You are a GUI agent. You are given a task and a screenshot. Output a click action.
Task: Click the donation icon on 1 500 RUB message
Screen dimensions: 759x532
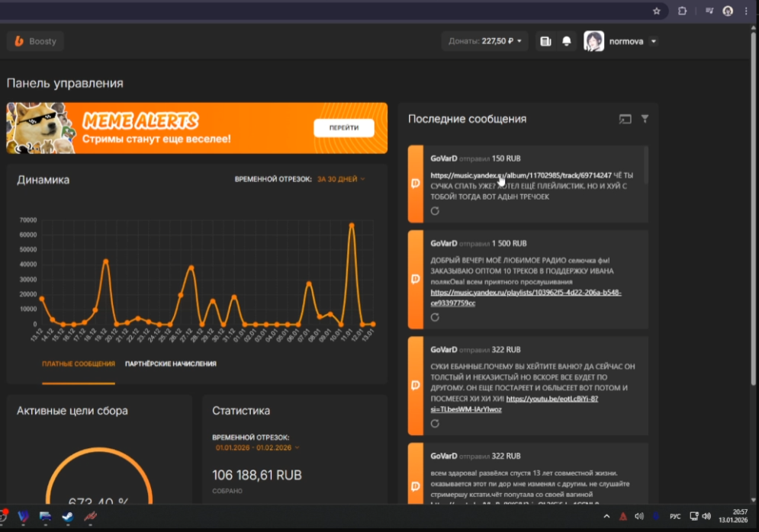point(415,279)
